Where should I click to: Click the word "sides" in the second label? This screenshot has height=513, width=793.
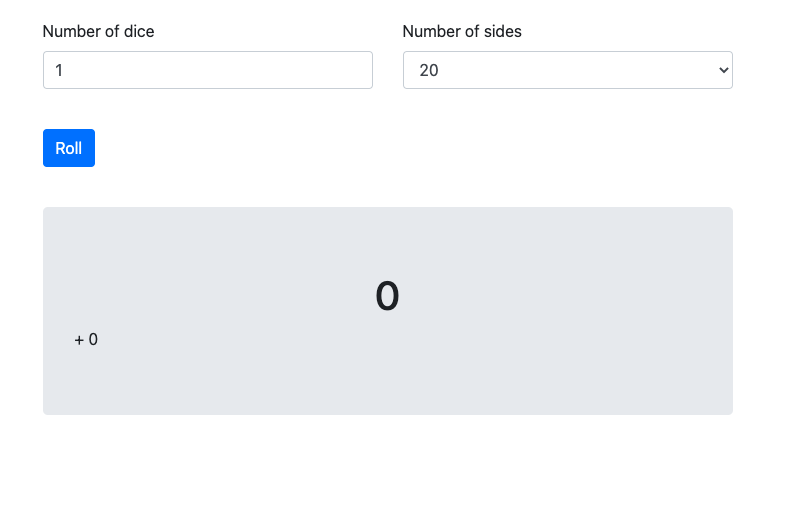point(502,31)
